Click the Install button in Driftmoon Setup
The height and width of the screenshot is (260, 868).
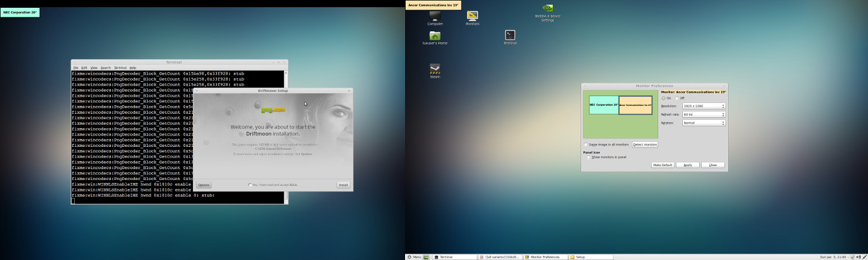pyautogui.click(x=343, y=185)
